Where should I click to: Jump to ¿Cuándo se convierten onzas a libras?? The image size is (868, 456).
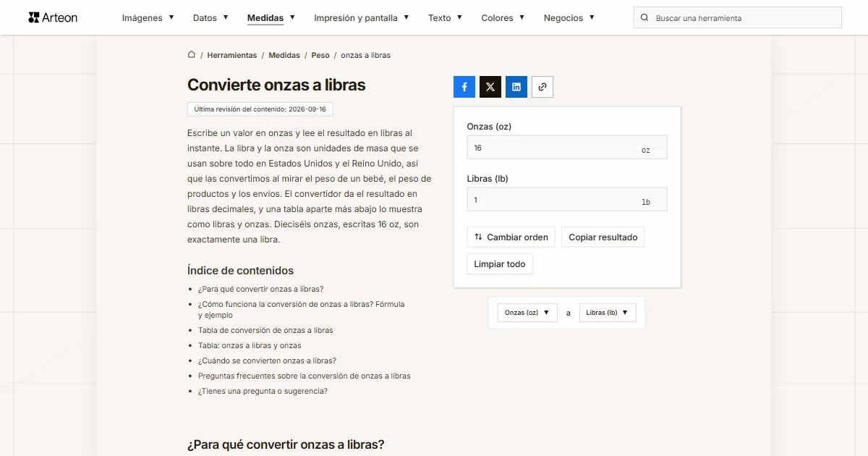(267, 360)
